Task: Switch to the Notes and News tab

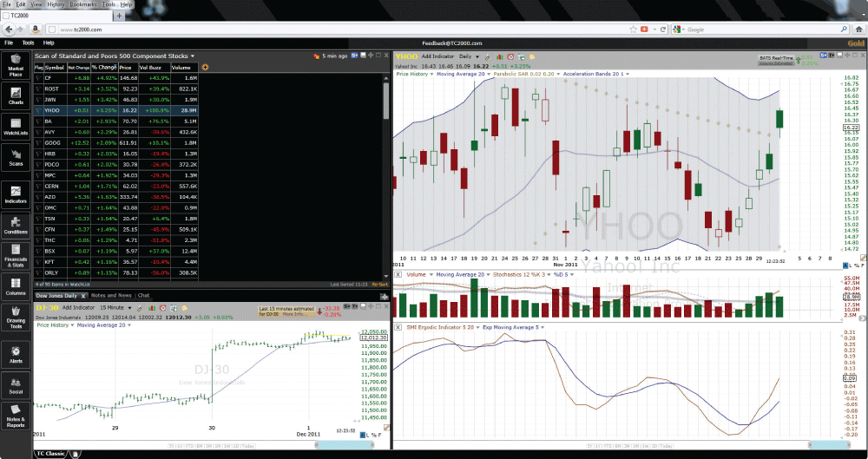Action: click(112, 295)
